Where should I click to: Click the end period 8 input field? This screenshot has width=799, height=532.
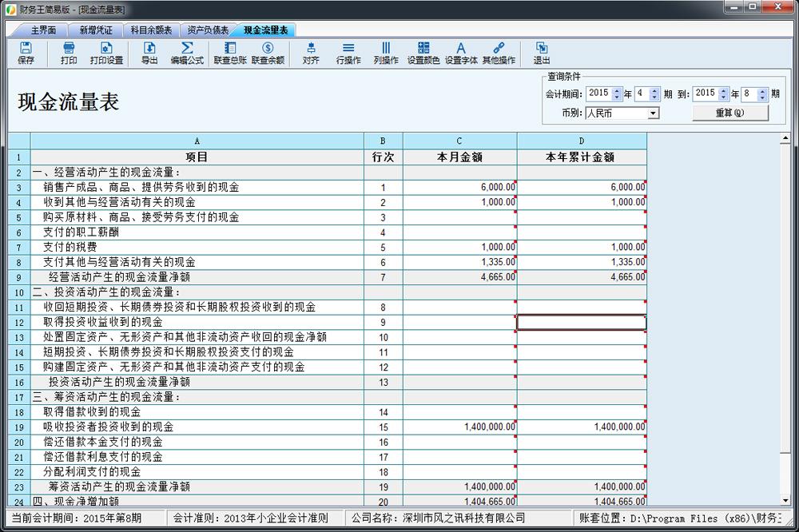(x=749, y=93)
